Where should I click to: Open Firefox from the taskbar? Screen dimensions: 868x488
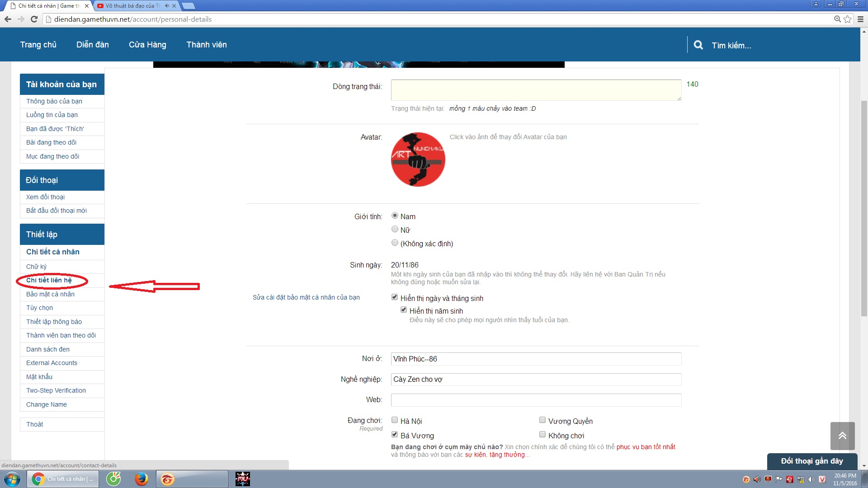point(141,479)
